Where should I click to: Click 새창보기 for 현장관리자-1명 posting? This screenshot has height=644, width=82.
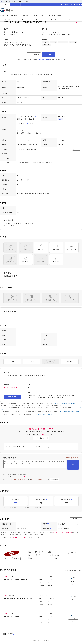[73, 621]
